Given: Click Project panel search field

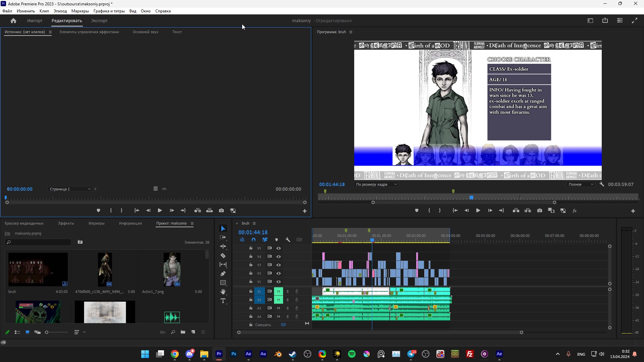Looking at the screenshot, I should 38,242.
